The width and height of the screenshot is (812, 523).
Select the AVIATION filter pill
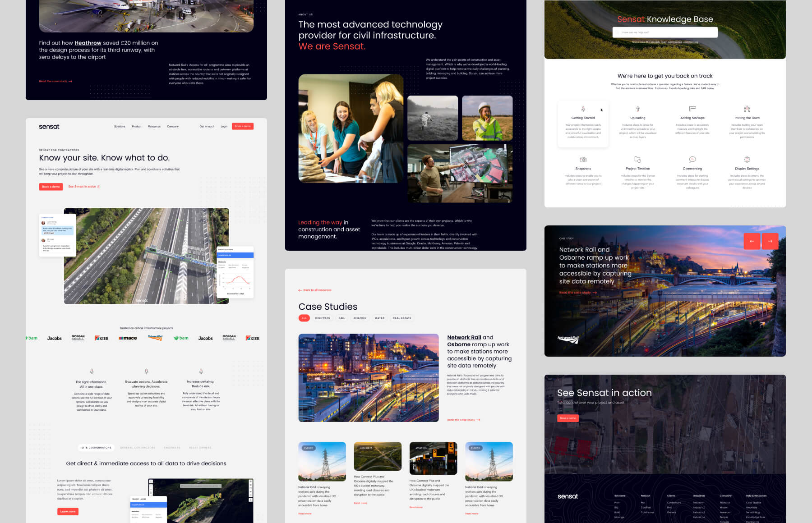(360, 318)
